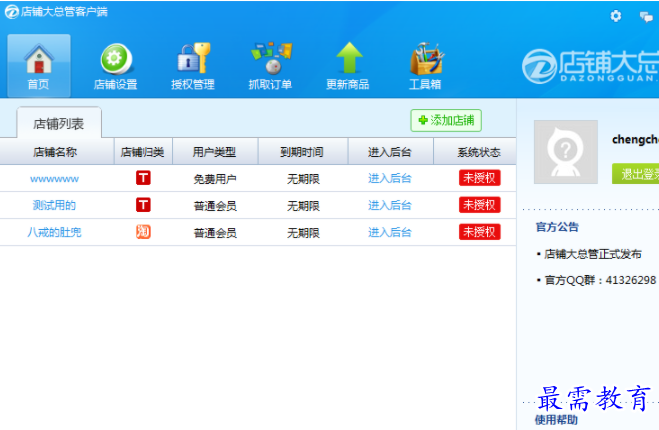Open the 首页 home icon
The image size is (659, 430).
pyautogui.click(x=39, y=66)
